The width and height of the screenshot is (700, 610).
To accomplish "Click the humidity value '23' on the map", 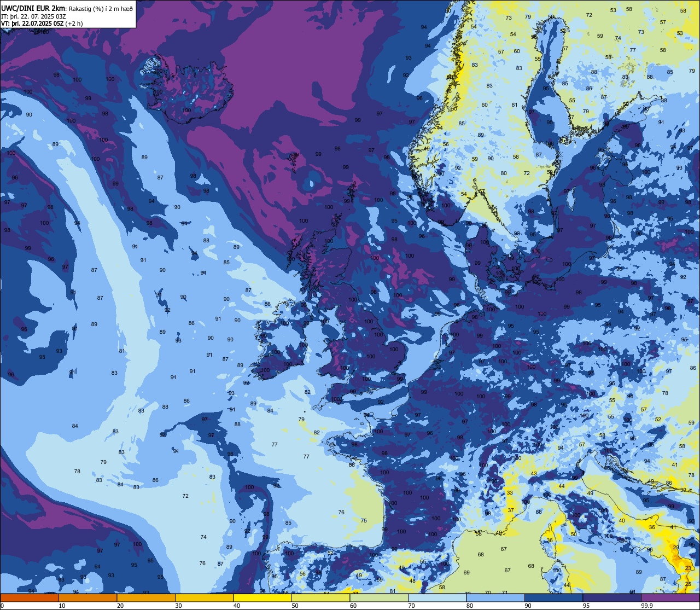I will click(688, 568).
